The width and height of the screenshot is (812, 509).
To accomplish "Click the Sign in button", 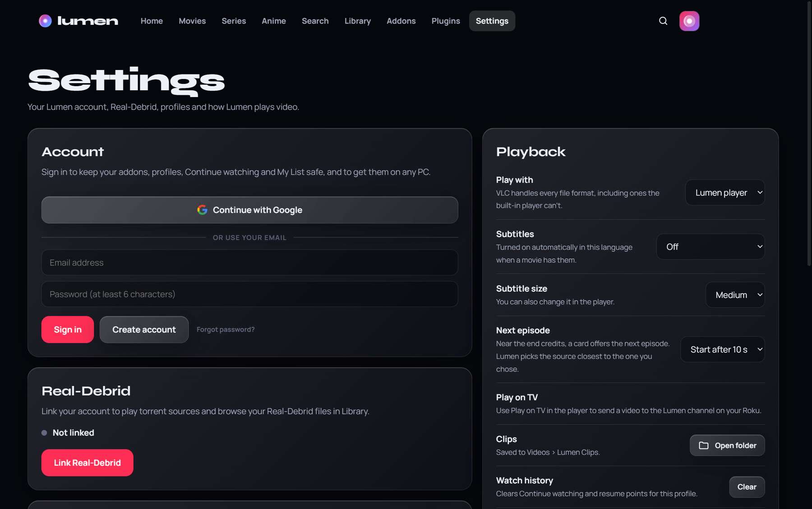I will point(68,330).
